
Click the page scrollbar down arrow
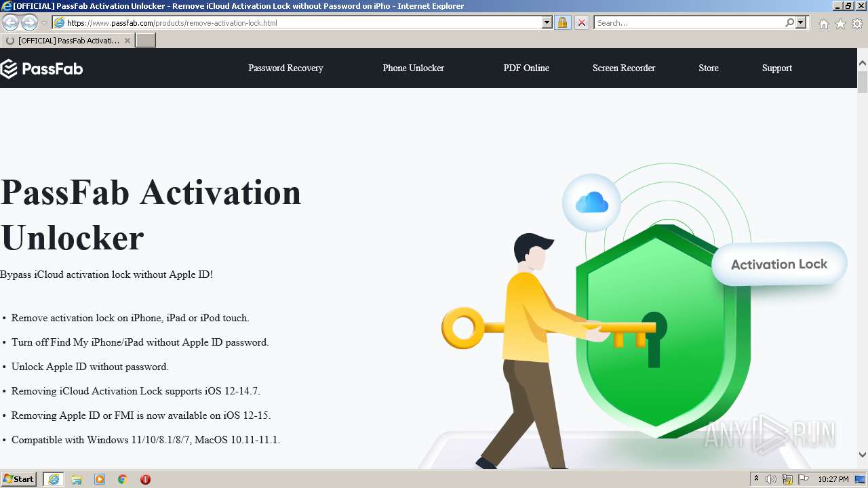863,455
